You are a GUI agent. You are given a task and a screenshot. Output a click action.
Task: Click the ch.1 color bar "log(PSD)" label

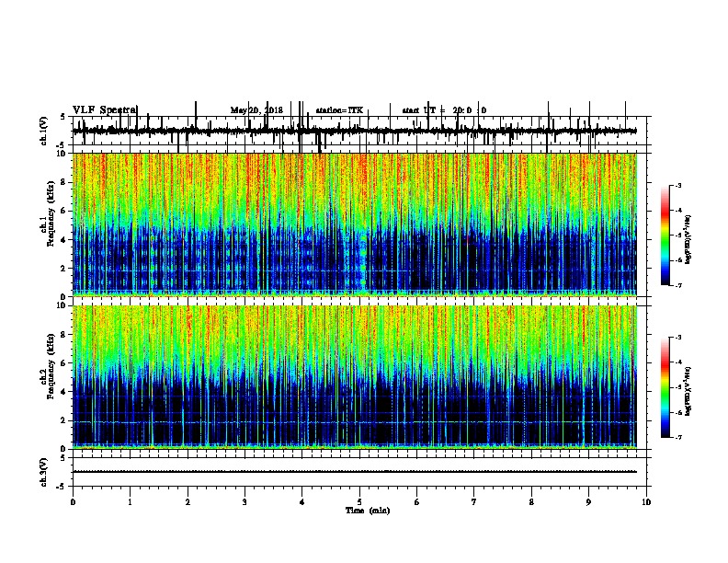[688, 239]
